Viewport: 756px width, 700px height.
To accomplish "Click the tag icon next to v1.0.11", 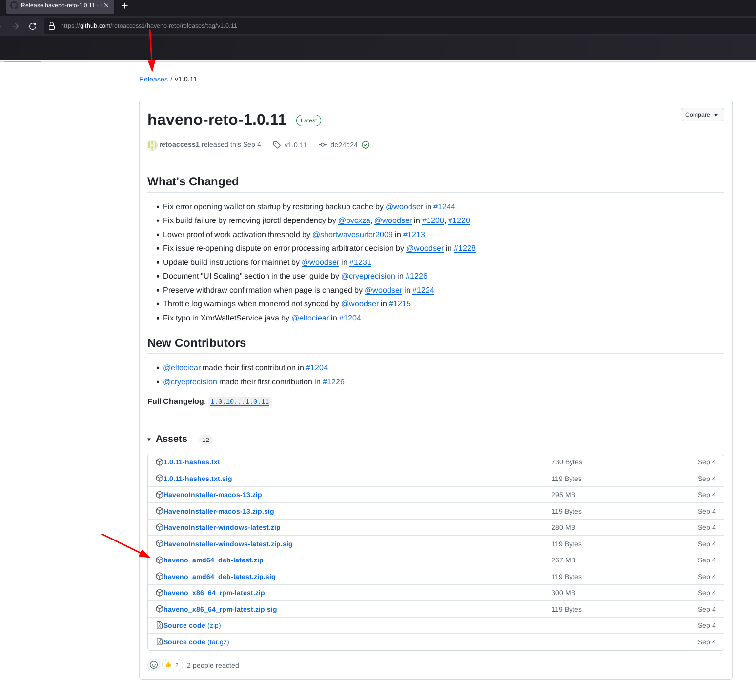I will (277, 145).
